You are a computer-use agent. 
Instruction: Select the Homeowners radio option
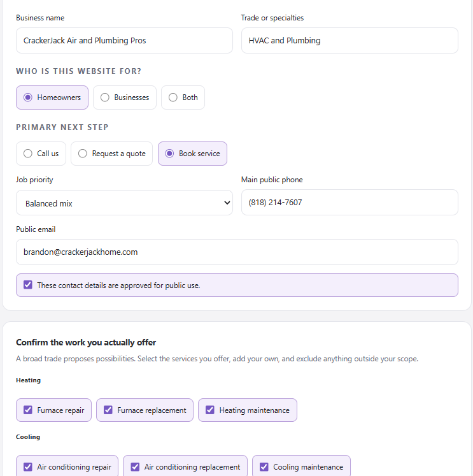click(52, 97)
